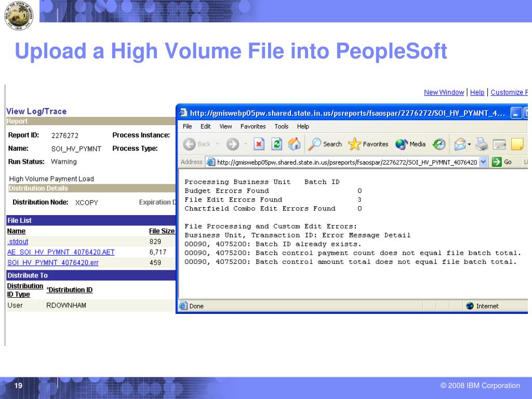The image size is (532, 399).
Task: Click the Back arrow button in browser
Action: (x=197, y=144)
